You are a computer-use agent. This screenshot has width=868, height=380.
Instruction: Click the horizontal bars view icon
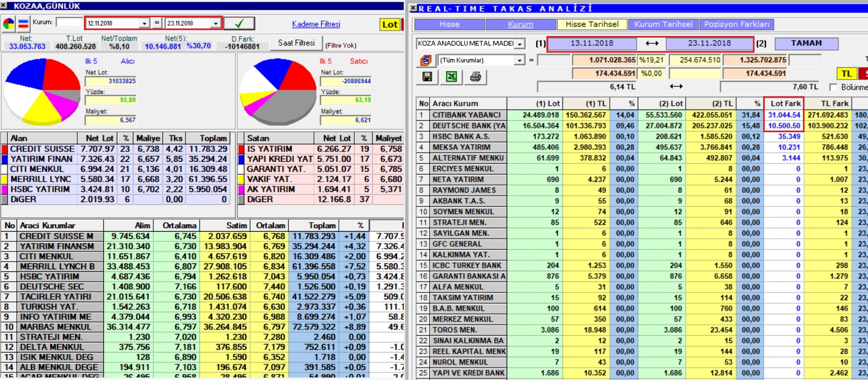pyautogui.click(x=23, y=24)
